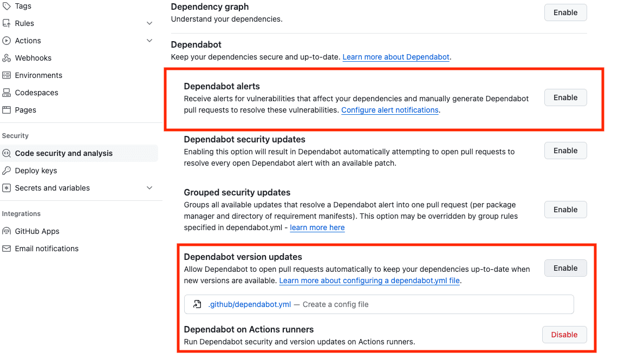The width and height of the screenshot is (644, 359).
Task: Open the Secrets and variables menu item
Action: tap(53, 188)
